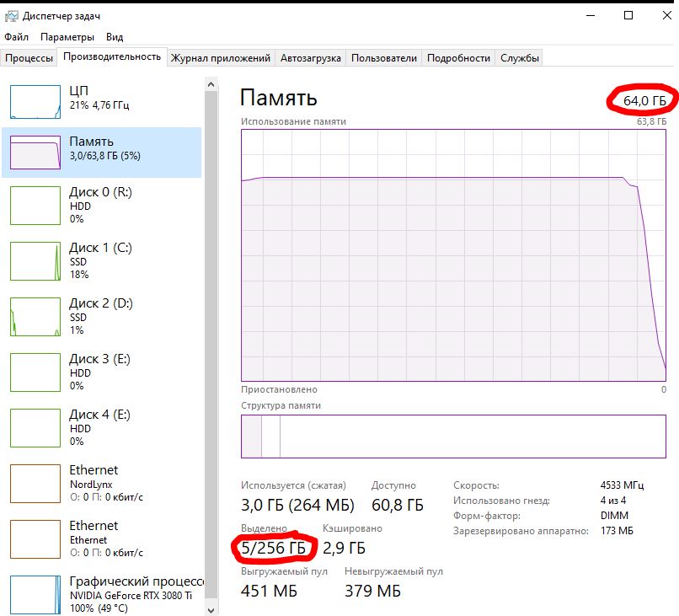The image size is (679, 616).
Task: Click the second Ethernet adapter graph thumbnail
Action: 35,539
